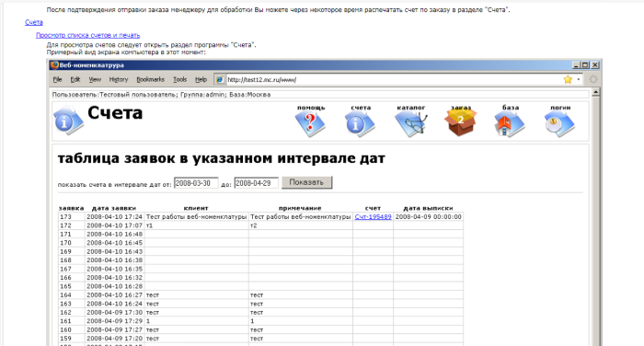This screenshot has width=644, height=346.
Task: Maximize the Веб-номенклатура window
Action: click(x=585, y=65)
